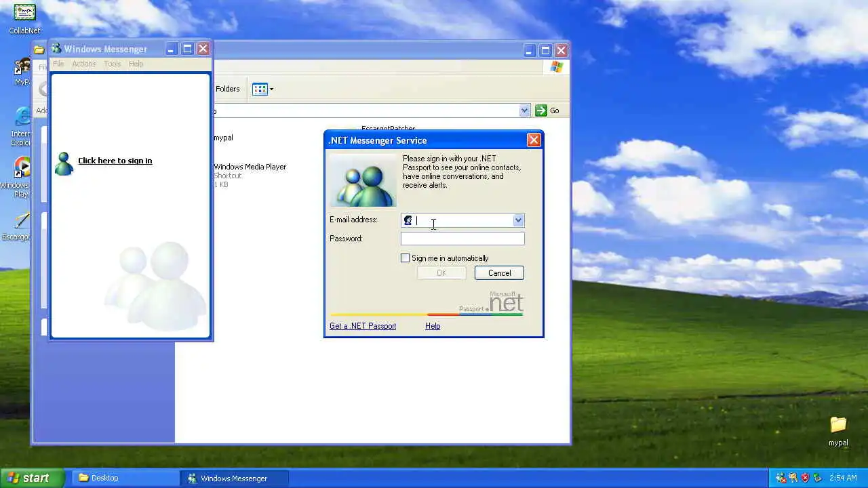The height and width of the screenshot is (488, 868).
Task: Click the Explorer address bar field
Action: point(366,110)
